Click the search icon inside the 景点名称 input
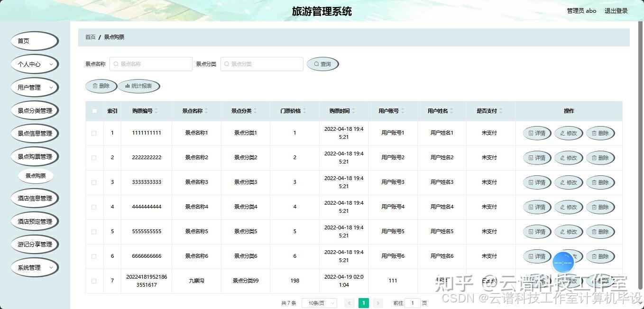The image size is (644, 309). (x=115, y=64)
